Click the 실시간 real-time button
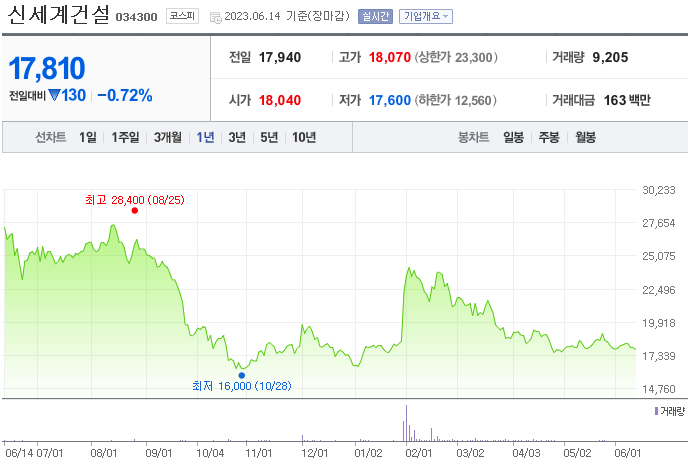The height and width of the screenshot is (466, 688). pos(375,16)
